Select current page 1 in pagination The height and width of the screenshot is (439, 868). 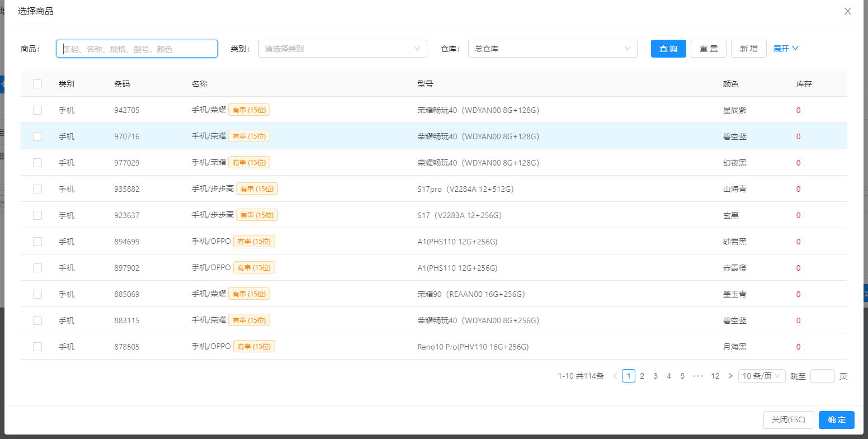(x=629, y=376)
